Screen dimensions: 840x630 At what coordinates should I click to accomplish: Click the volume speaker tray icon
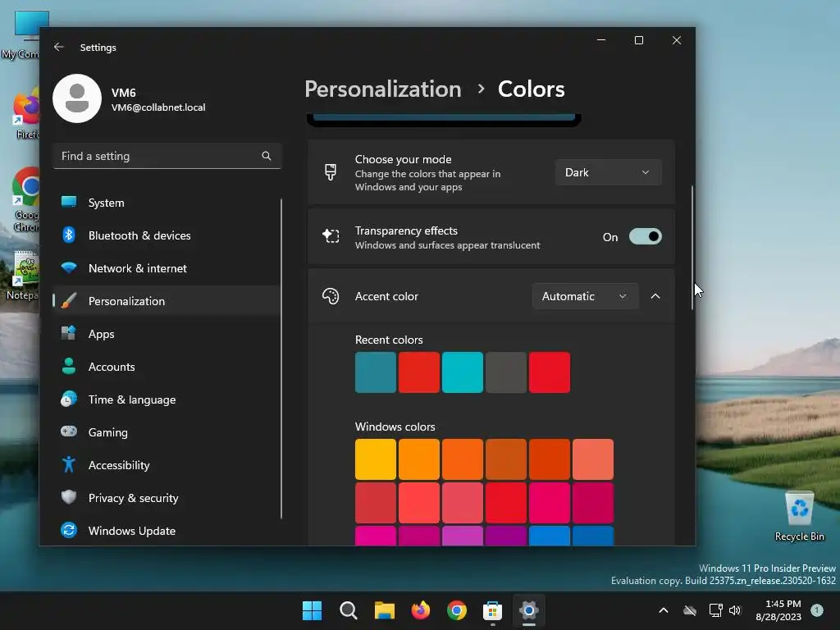tap(735, 610)
